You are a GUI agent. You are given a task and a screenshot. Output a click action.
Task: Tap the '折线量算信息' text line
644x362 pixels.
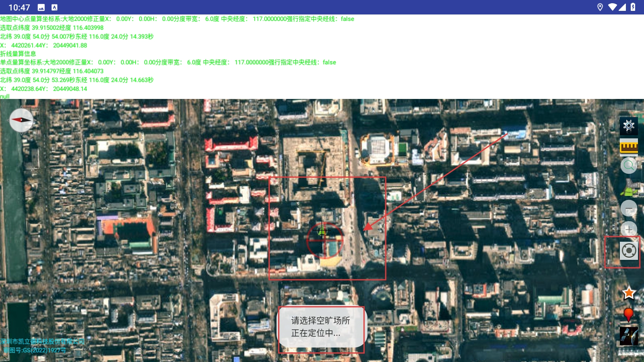point(18,53)
